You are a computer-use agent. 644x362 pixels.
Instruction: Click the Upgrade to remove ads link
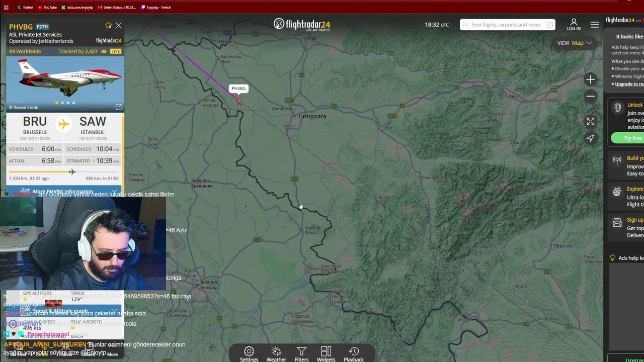pyautogui.click(x=629, y=84)
